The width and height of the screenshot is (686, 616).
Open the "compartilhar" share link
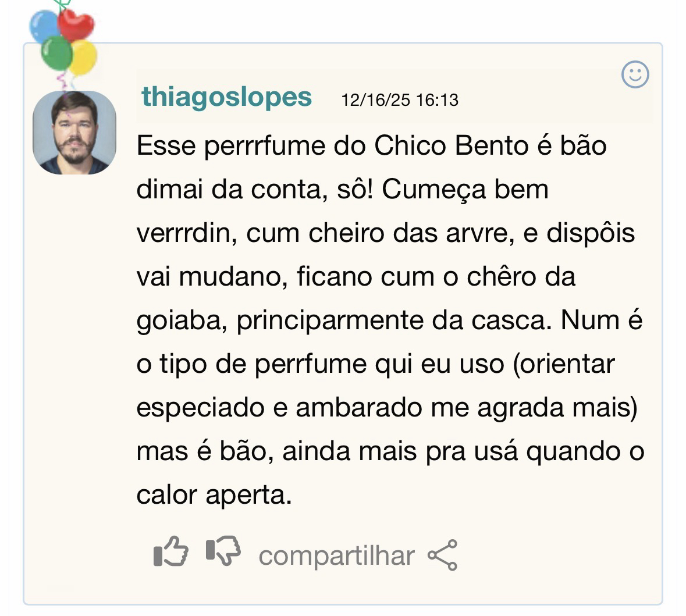pyautogui.click(x=336, y=556)
